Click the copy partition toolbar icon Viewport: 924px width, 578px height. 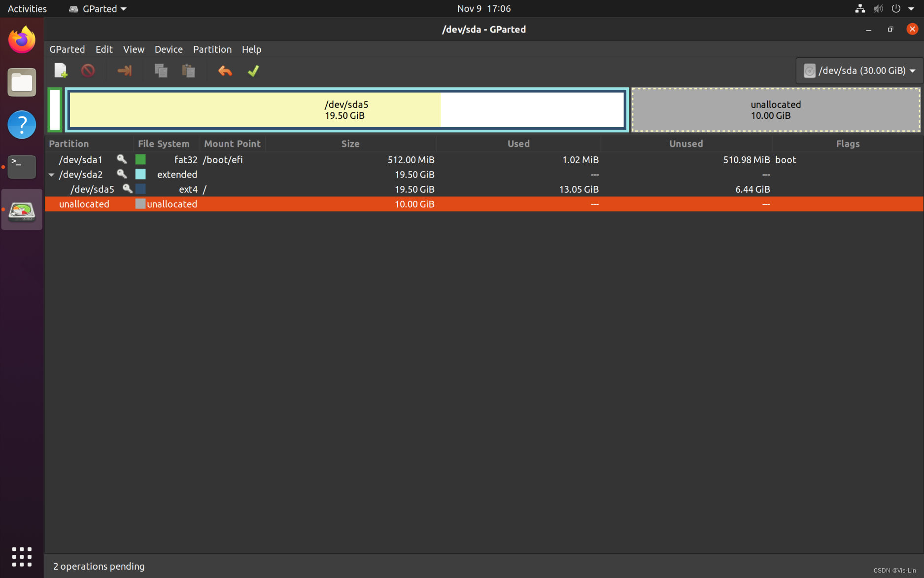point(161,71)
